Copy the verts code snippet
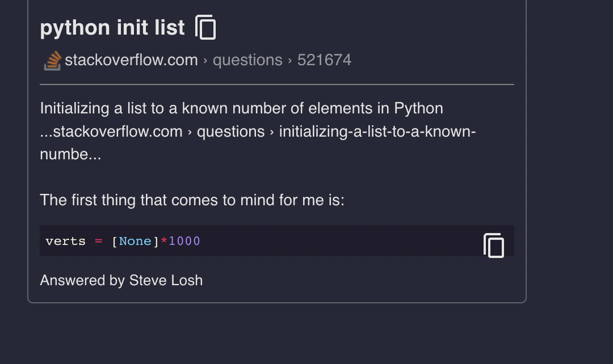The height and width of the screenshot is (364, 613). click(x=493, y=246)
